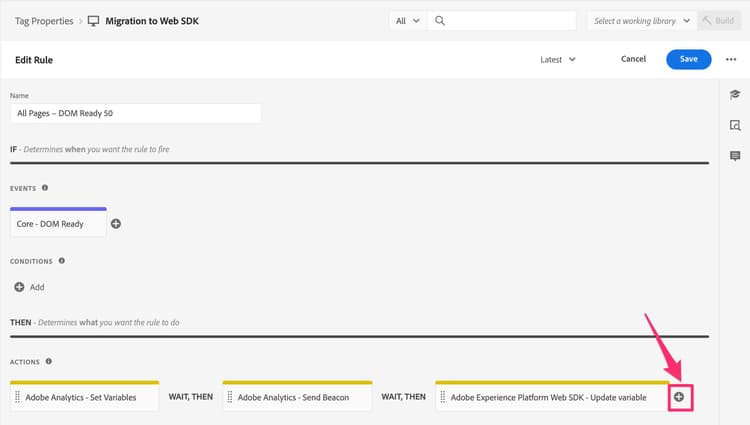The height and width of the screenshot is (425, 750).
Task: Click Migration to Web SDK breadcrumb
Action: (x=152, y=21)
